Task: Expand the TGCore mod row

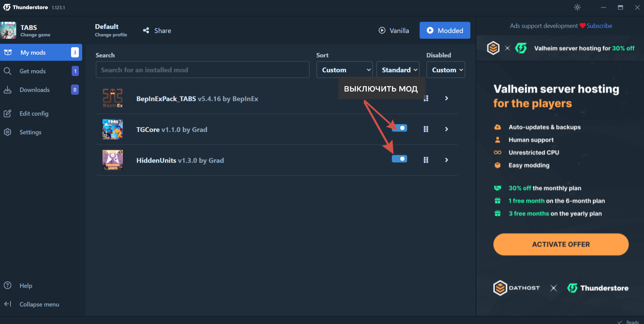Action: click(447, 129)
